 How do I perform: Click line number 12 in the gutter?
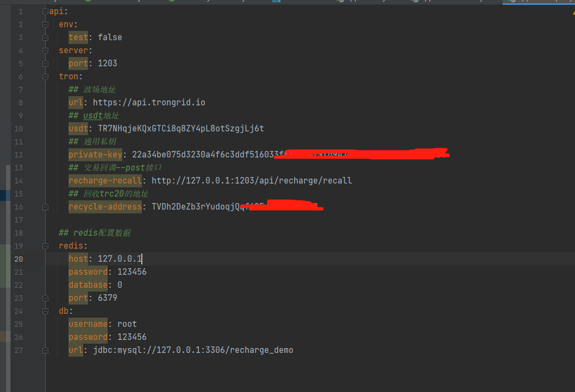click(x=18, y=155)
